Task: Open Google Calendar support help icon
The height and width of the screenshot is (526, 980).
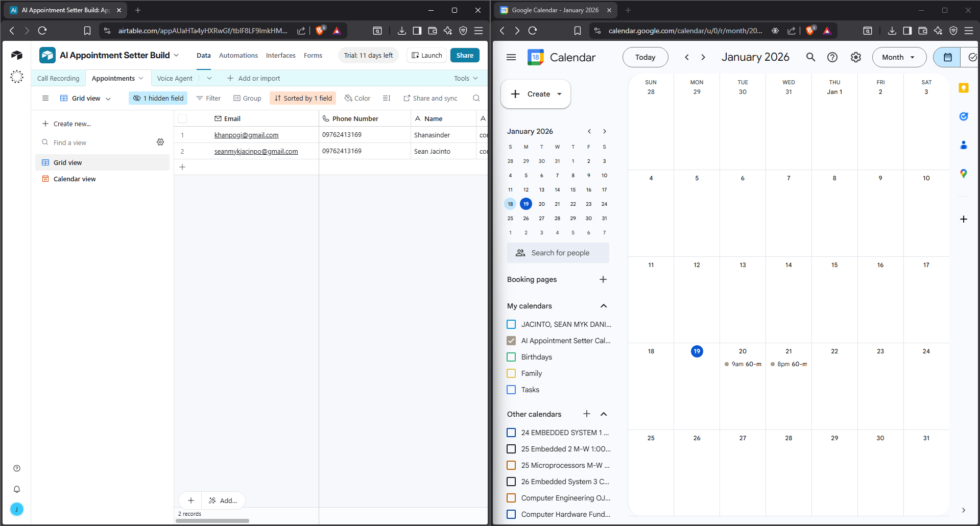Action: point(832,57)
